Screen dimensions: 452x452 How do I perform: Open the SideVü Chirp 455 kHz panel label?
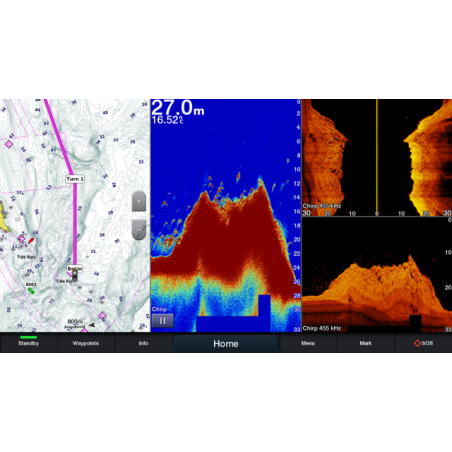click(322, 206)
